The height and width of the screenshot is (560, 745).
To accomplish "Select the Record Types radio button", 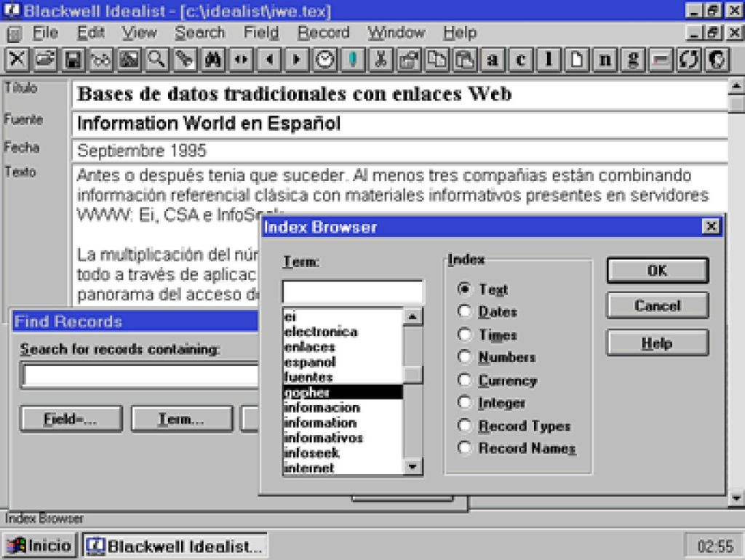I will [x=464, y=426].
